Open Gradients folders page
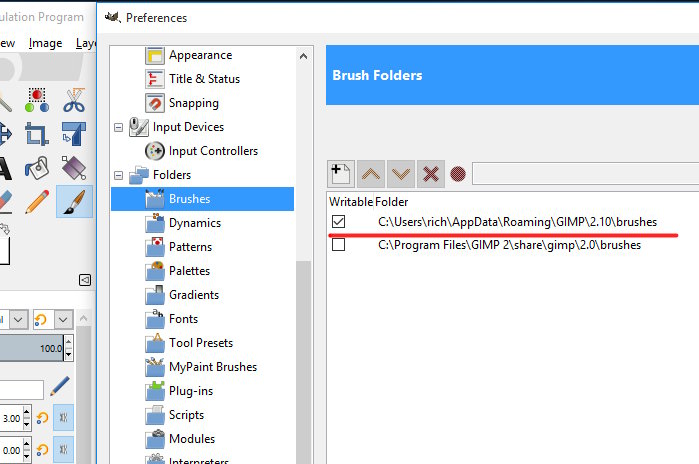This screenshot has width=699, height=464. [x=194, y=295]
